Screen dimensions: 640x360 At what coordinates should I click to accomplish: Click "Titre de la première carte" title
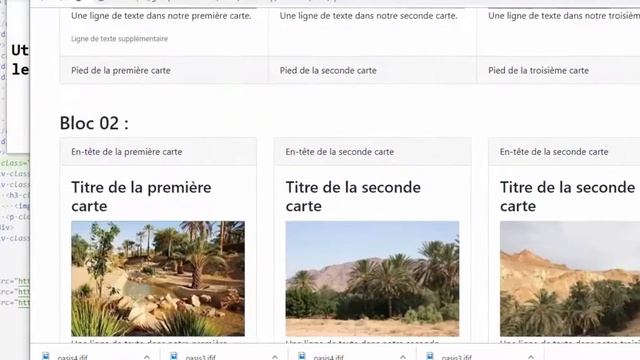click(x=141, y=197)
